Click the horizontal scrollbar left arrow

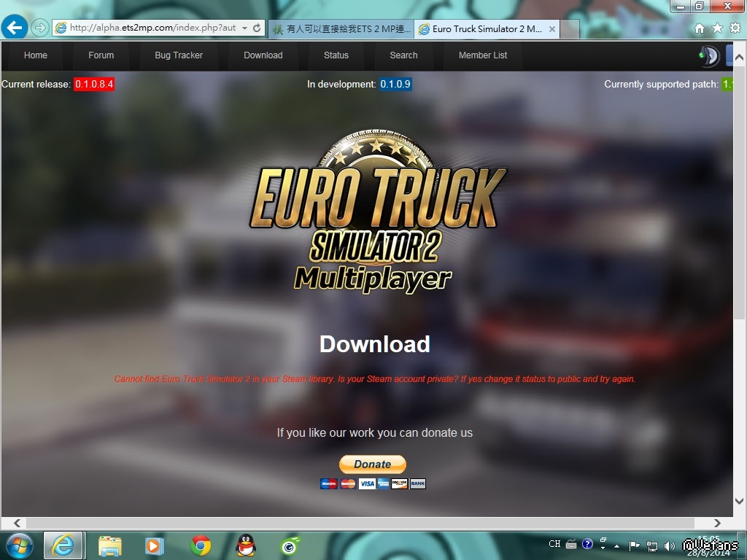tap(18, 523)
